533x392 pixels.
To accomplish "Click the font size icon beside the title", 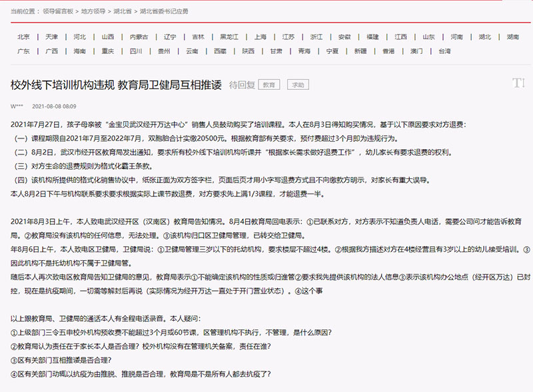I will pyautogui.click(x=518, y=83).
